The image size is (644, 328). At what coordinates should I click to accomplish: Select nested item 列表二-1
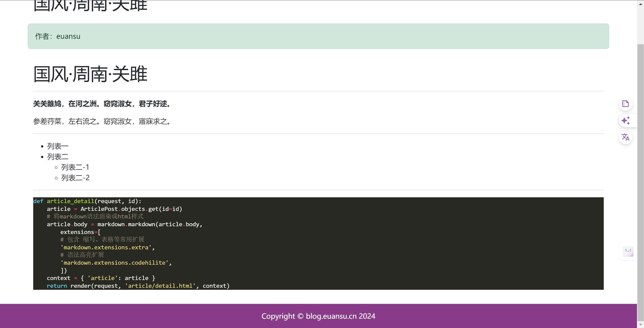pos(75,167)
